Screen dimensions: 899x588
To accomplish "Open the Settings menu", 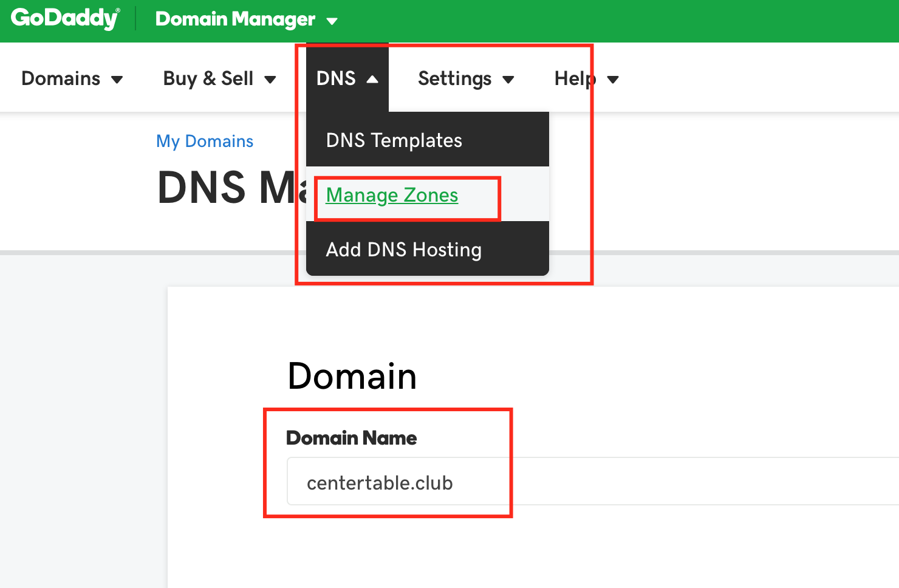I will (466, 78).
